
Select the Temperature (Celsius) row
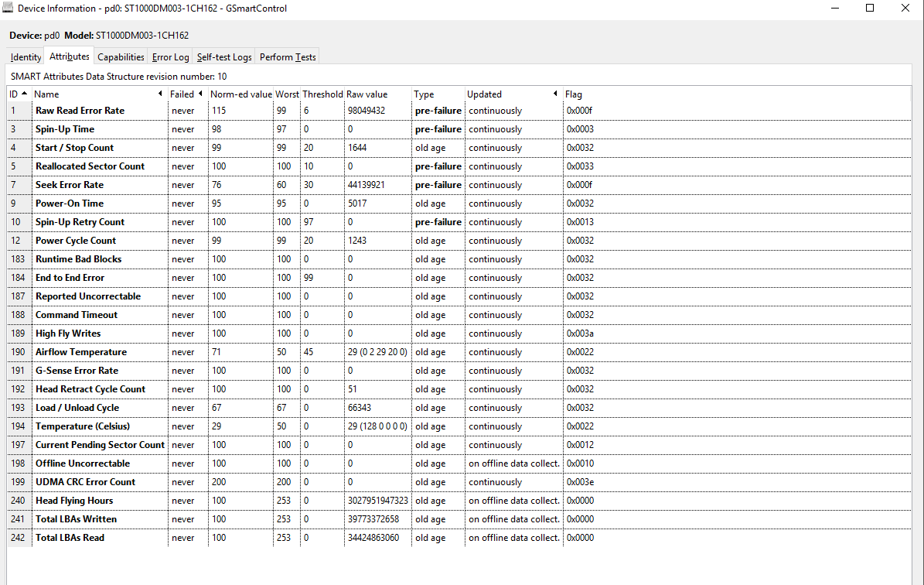point(459,426)
